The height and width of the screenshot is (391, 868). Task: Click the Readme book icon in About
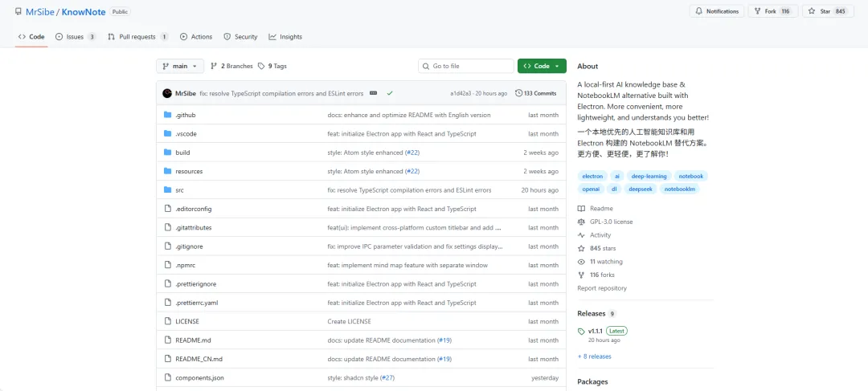(581, 209)
